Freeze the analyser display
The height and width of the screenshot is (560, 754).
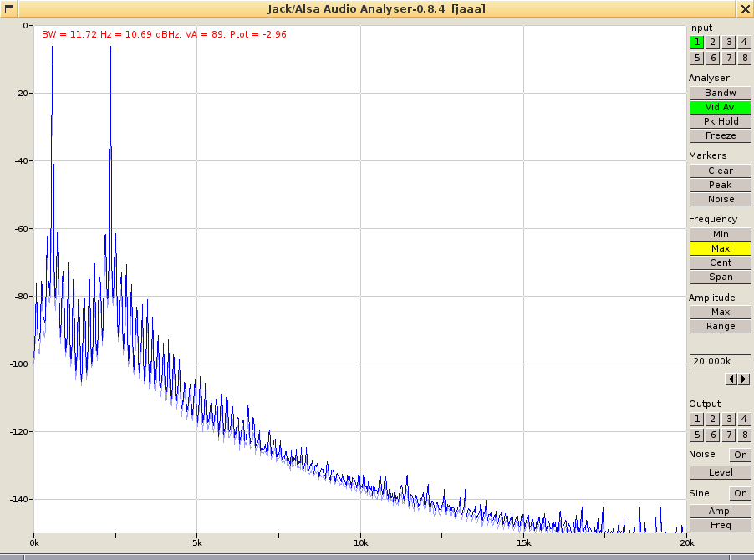[x=721, y=135]
